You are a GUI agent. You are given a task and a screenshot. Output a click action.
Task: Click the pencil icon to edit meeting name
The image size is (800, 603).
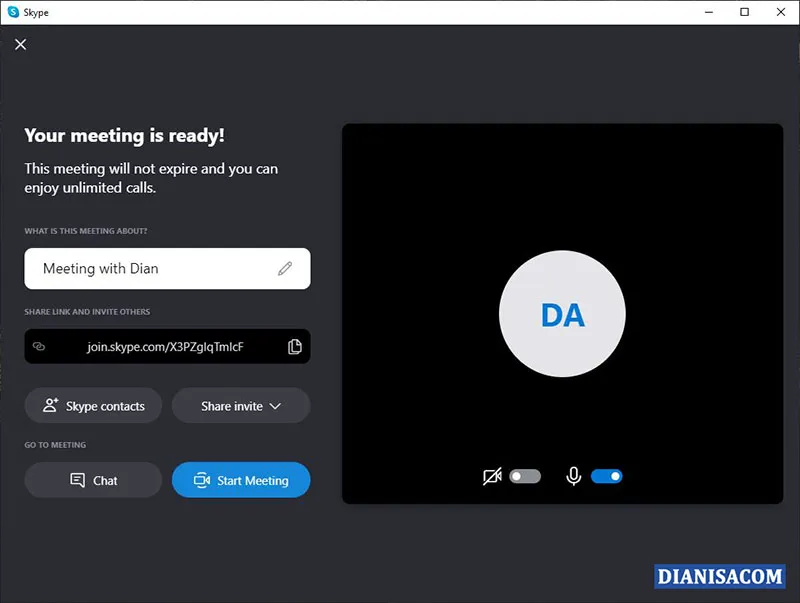285,268
